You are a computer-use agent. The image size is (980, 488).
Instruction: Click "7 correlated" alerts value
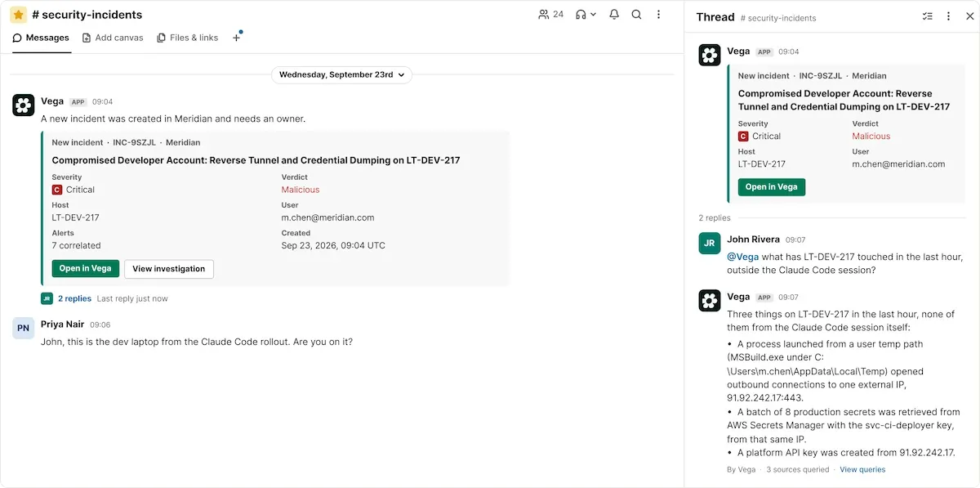[x=76, y=245]
